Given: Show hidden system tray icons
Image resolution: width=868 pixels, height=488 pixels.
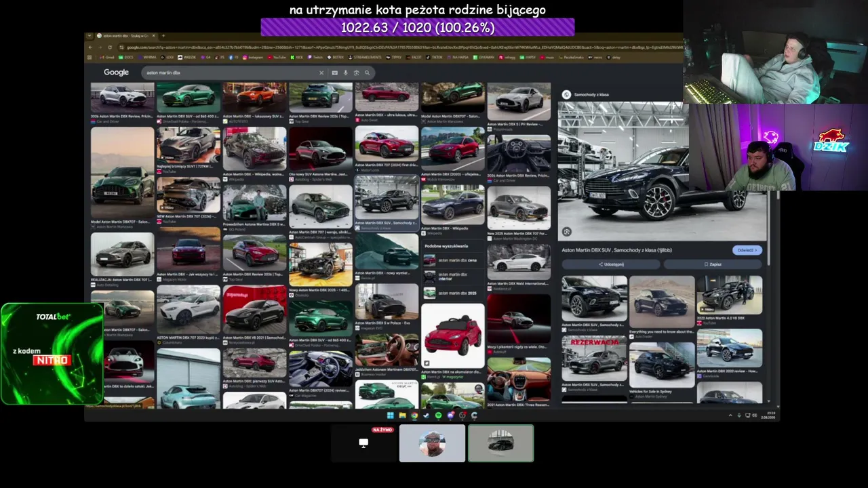Looking at the screenshot, I should 730,415.
